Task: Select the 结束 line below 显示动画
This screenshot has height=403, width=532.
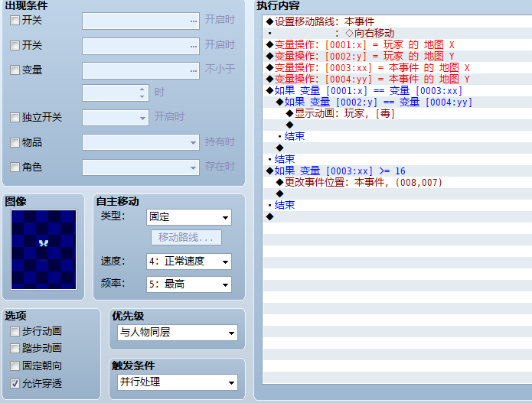Action: coord(397,137)
